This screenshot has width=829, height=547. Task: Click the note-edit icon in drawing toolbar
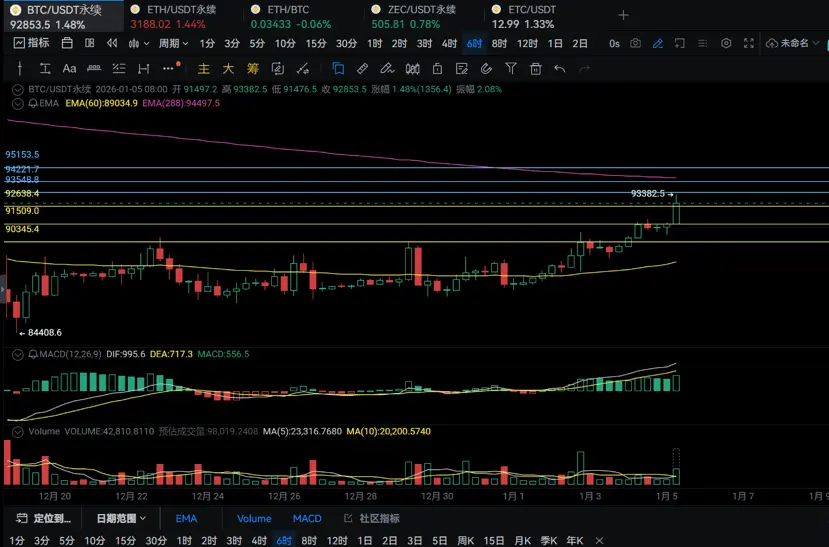[x=462, y=68]
